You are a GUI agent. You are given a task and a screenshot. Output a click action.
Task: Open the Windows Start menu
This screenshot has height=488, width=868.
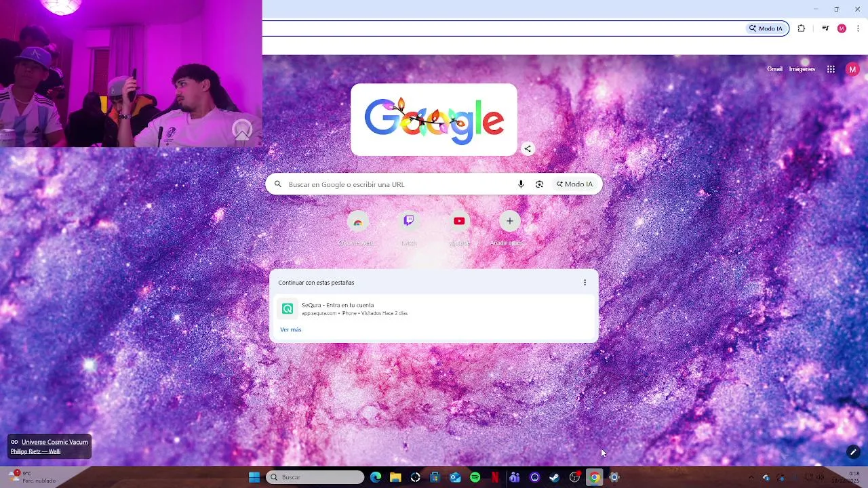(254, 477)
